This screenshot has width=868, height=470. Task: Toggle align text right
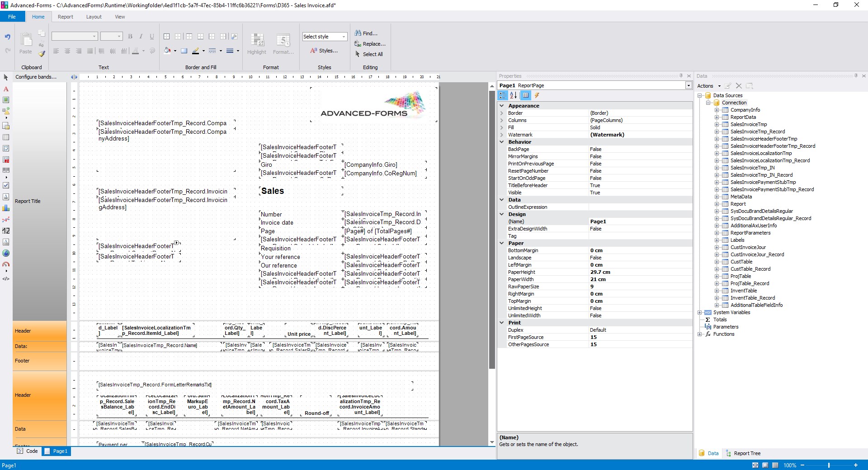(79, 51)
